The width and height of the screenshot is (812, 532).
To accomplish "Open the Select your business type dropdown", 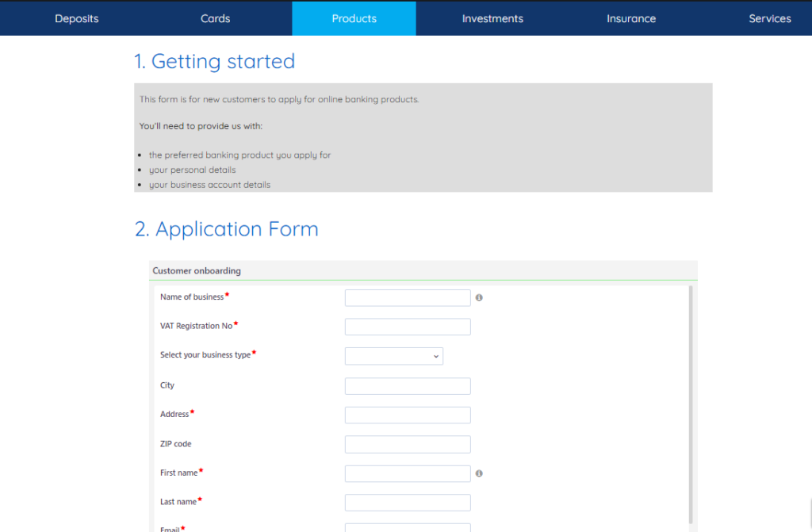I will (393, 356).
